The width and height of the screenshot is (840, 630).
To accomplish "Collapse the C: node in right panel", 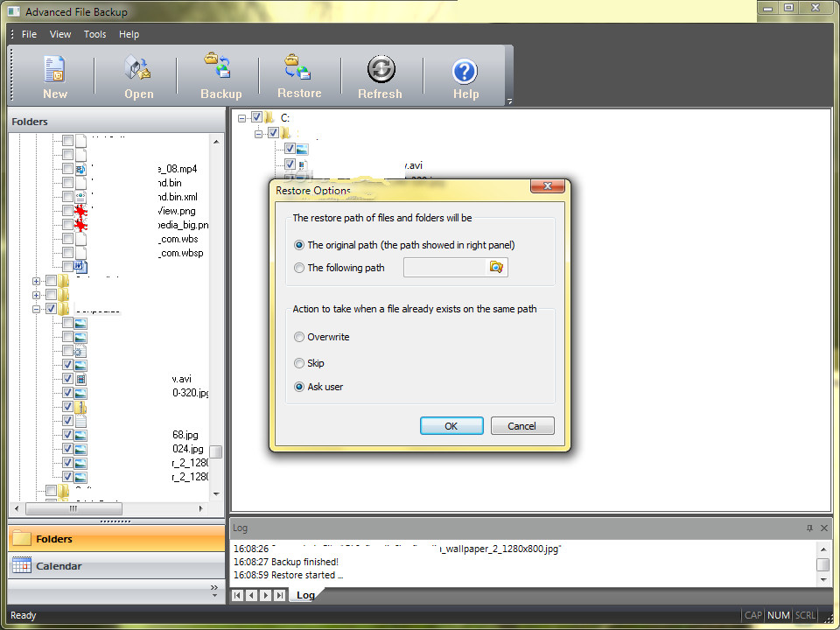I will 241,118.
